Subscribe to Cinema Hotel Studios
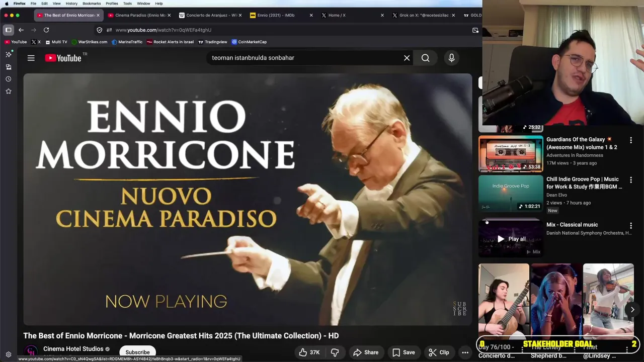The height and width of the screenshot is (362, 644). (137, 352)
